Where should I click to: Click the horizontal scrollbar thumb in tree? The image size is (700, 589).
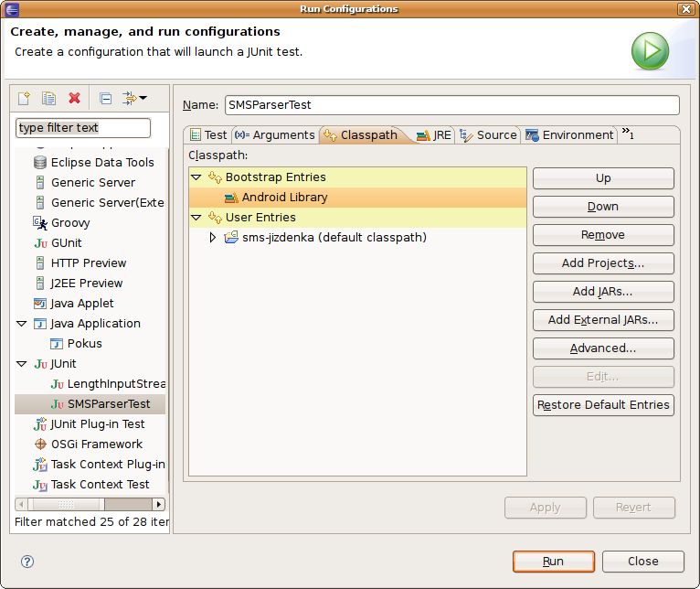click(x=66, y=505)
